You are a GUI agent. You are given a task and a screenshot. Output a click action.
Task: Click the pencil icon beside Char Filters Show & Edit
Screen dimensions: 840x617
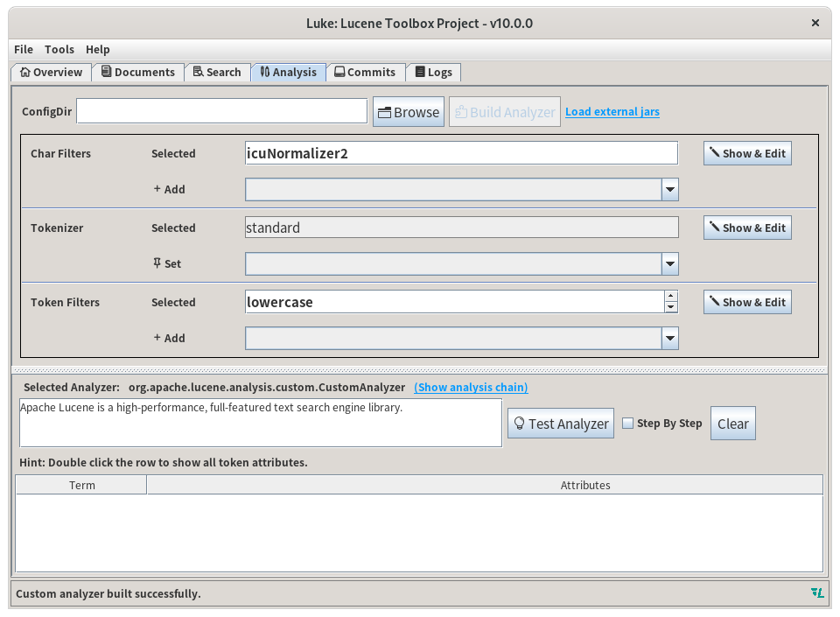point(715,152)
